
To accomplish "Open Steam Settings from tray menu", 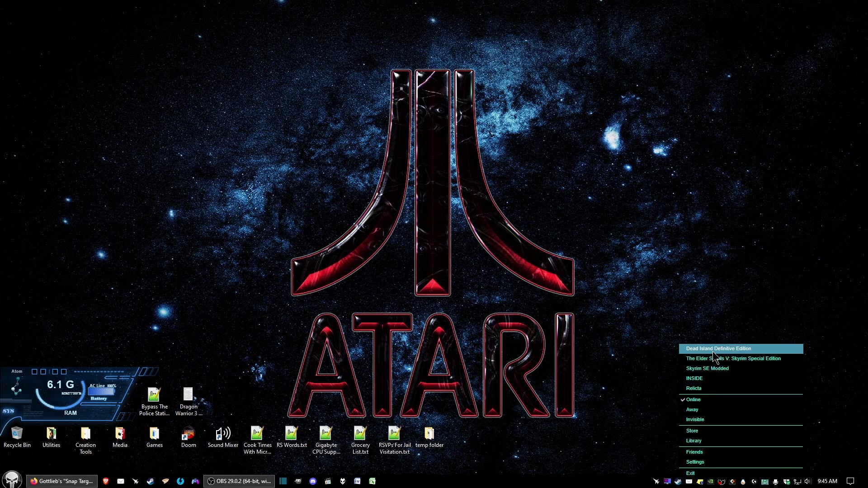I will (x=695, y=462).
